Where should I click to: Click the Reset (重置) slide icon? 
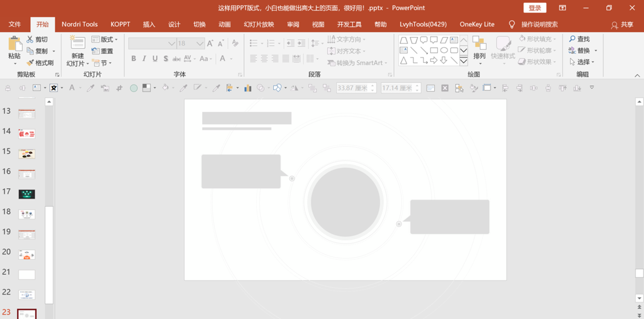tap(96, 51)
